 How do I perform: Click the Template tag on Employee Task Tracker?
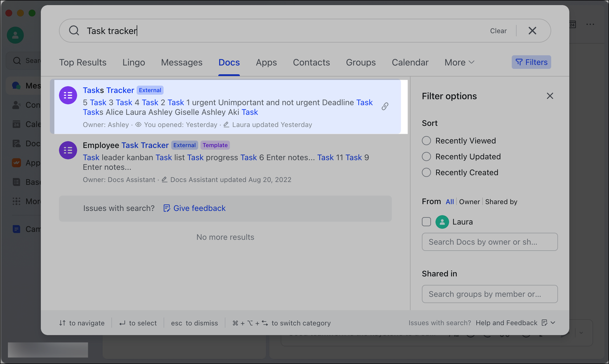point(215,145)
